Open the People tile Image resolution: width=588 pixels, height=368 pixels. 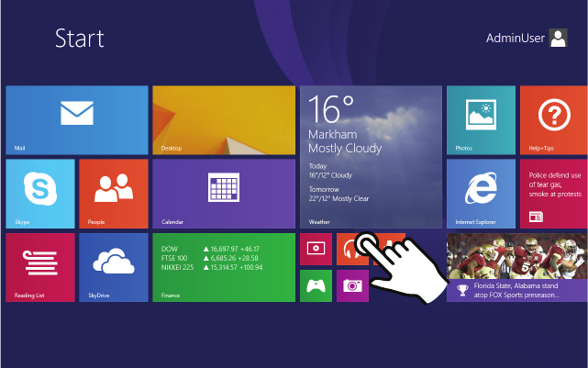click(114, 194)
